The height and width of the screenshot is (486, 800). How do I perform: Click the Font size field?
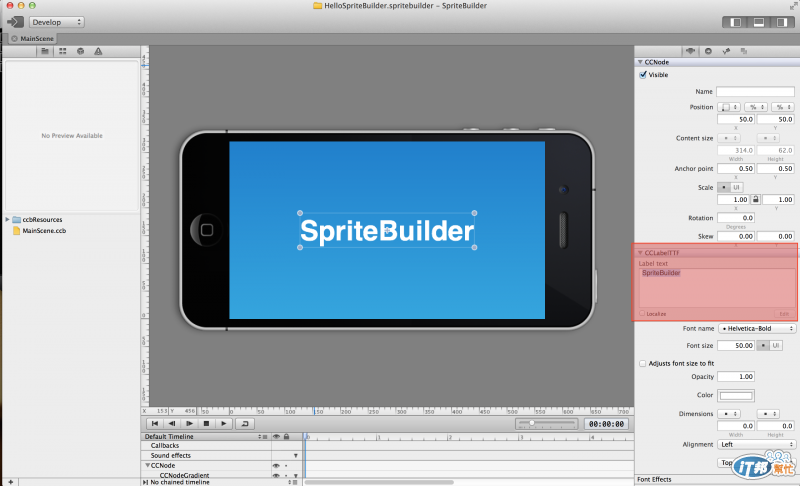[x=736, y=345]
